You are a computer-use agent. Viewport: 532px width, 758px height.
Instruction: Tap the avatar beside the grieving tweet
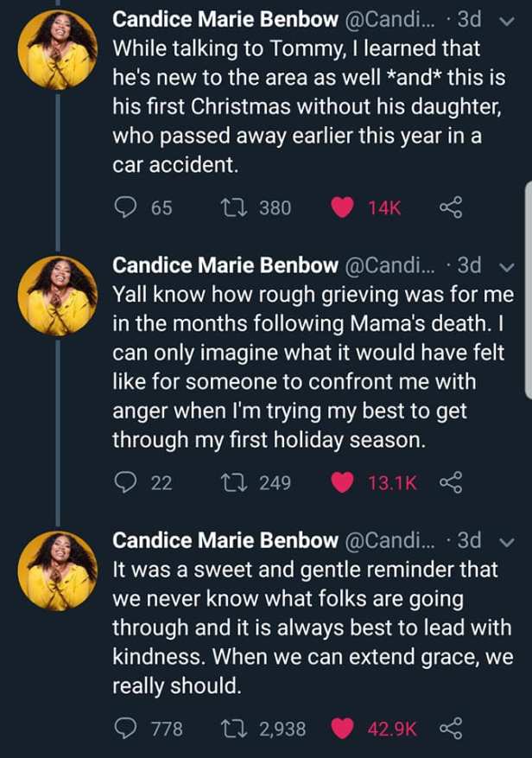coord(57,296)
